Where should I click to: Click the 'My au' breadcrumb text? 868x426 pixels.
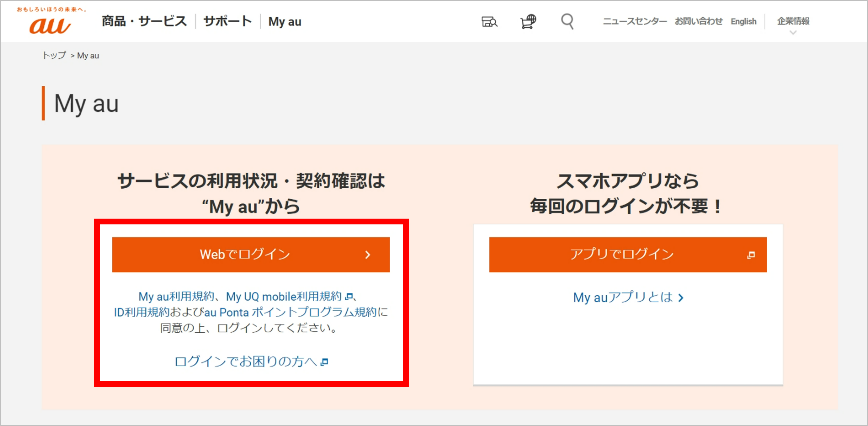click(88, 56)
